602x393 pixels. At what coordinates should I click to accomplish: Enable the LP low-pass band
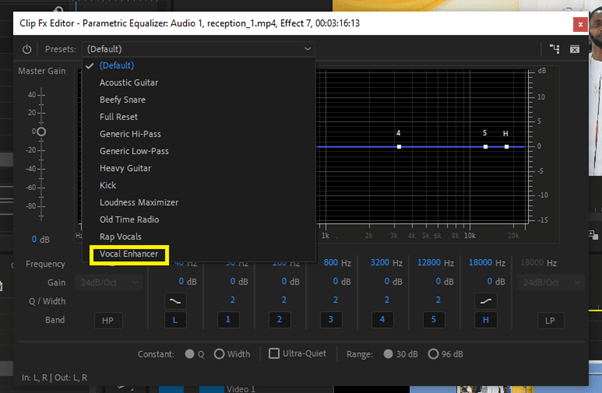click(550, 320)
